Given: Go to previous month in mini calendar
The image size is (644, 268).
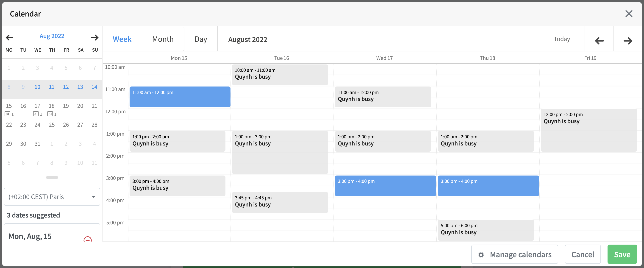Looking at the screenshot, I should [x=9, y=38].
